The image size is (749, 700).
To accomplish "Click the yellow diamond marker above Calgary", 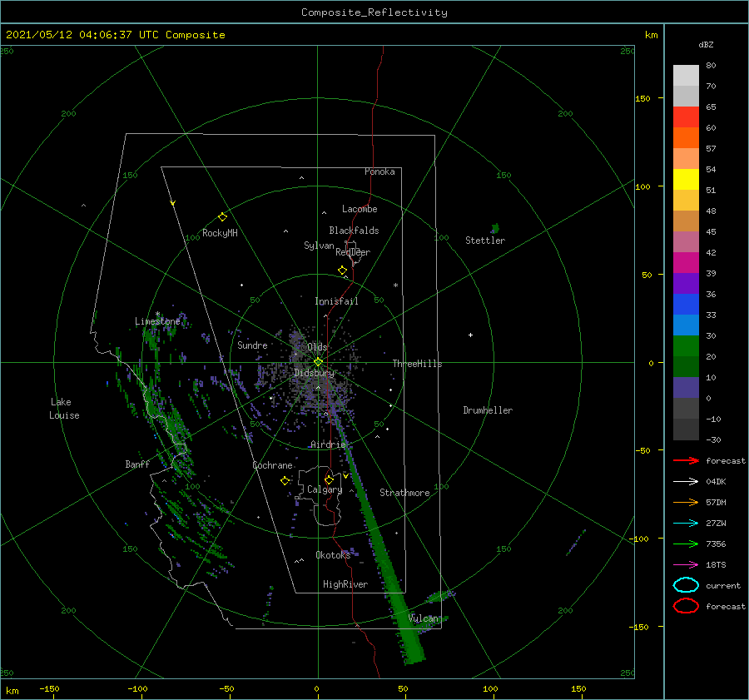I will pyautogui.click(x=329, y=479).
